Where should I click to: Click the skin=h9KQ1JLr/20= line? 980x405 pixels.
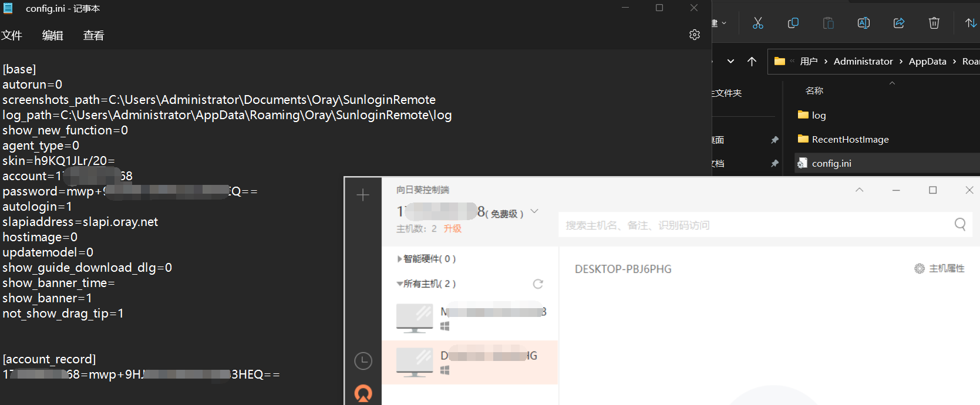click(x=59, y=161)
